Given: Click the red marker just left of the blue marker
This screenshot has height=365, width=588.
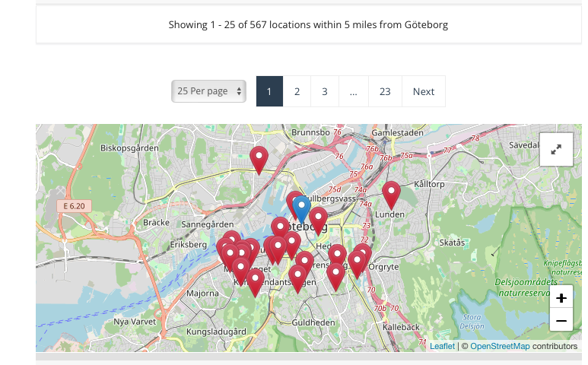Looking at the screenshot, I should point(293,201).
